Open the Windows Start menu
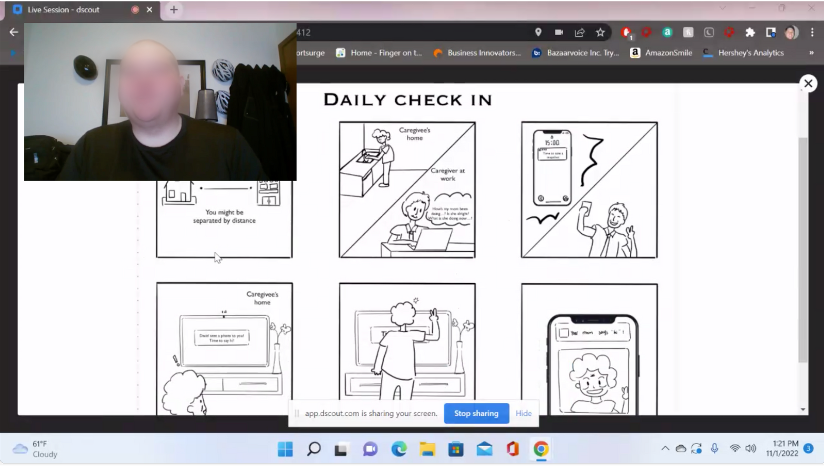Image resolution: width=824 pixels, height=472 pixels. 285,449
